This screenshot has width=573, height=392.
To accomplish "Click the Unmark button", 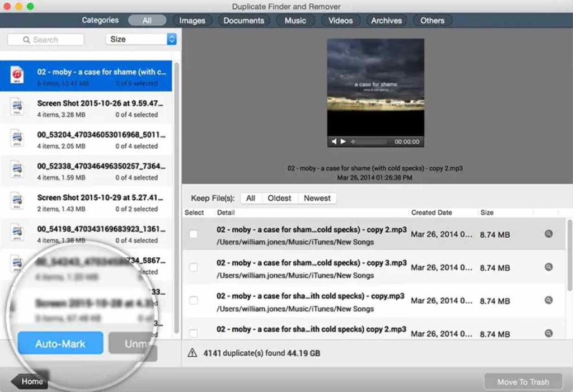I will (133, 343).
